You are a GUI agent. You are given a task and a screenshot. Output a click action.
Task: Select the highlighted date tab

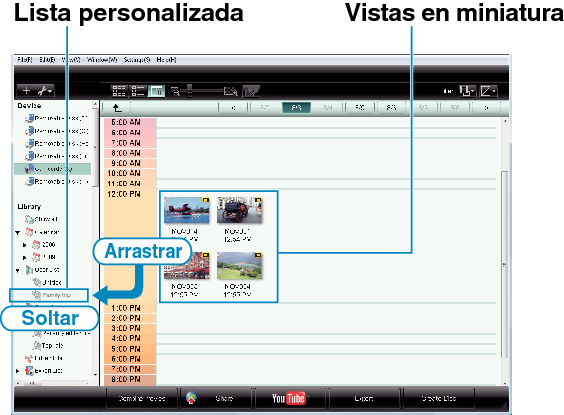pos(296,108)
